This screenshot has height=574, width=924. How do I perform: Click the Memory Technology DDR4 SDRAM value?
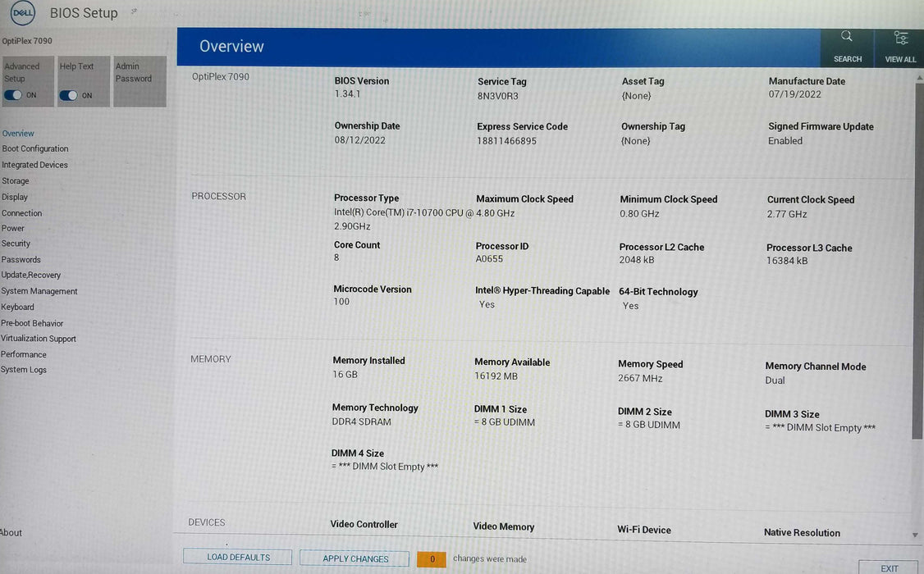click(361, 421)
